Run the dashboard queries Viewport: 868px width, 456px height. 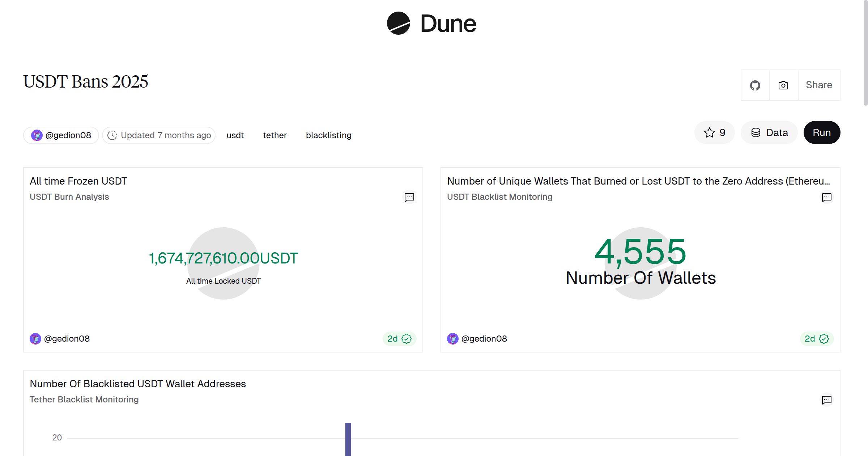pos(822,132)
